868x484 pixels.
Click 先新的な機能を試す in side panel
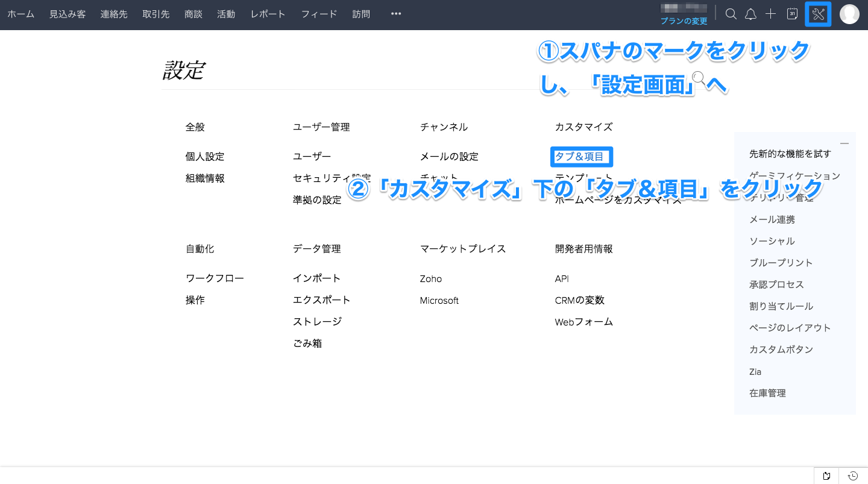[x=790, y=154]
